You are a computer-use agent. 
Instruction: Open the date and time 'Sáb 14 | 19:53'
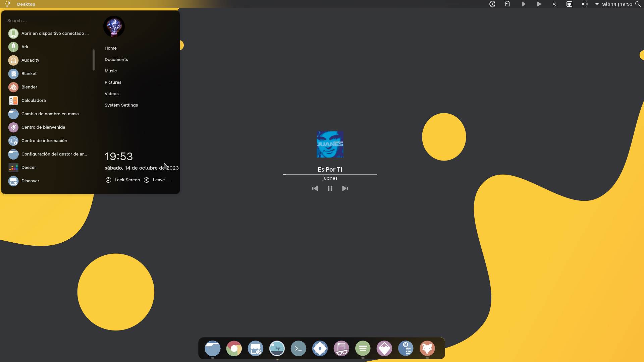[617, 4]
